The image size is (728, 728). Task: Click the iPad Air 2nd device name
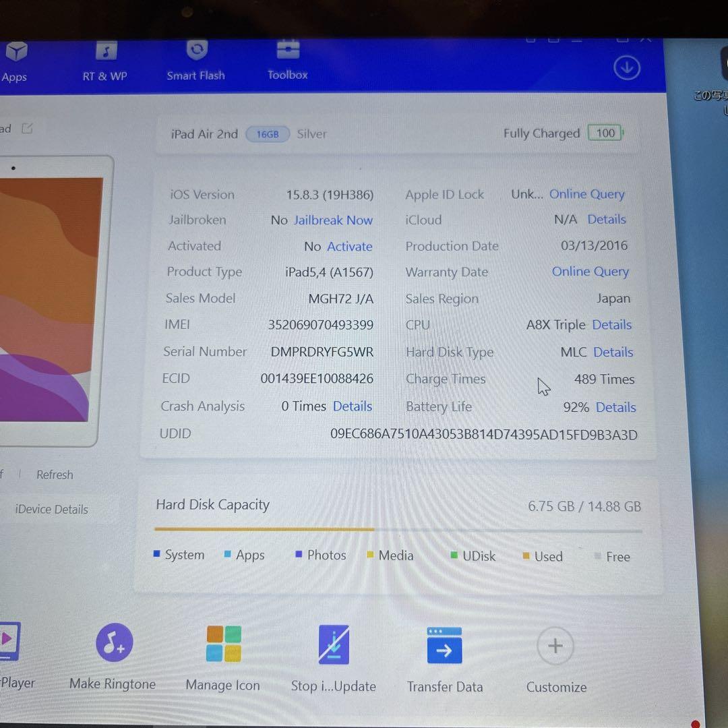(x=204, y=134)
